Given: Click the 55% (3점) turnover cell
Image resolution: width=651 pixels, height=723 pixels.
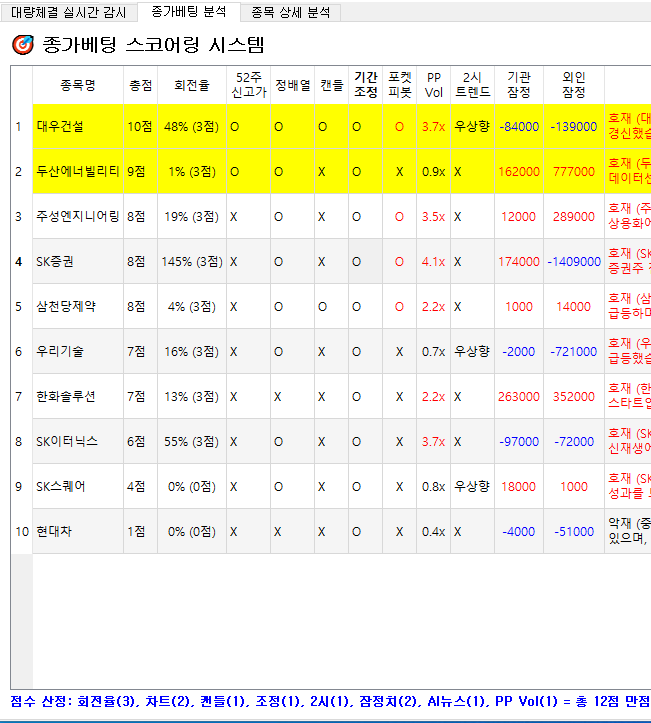Looking at the screenshot, I should click(x=192, y=441).
